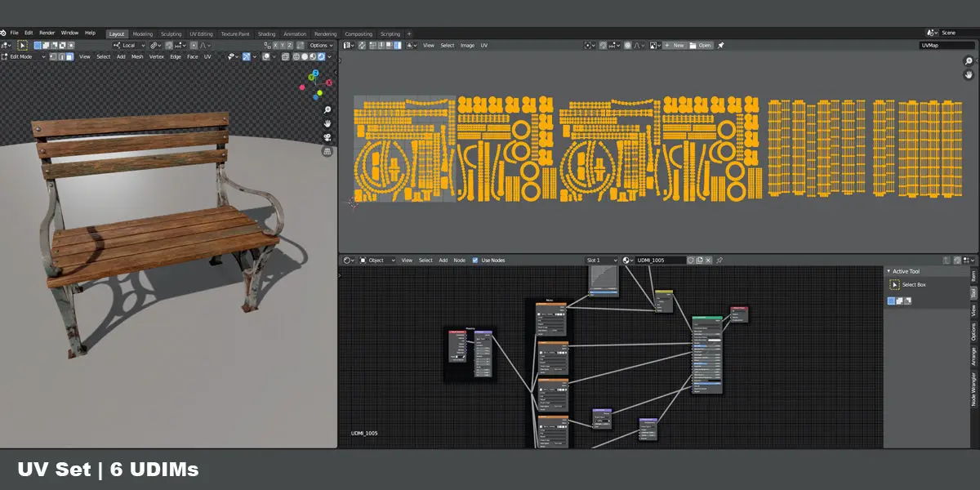This screenshot has width=980, height=490.
Task: Open Image menu in UV editor
Action: tap(468, 45)
